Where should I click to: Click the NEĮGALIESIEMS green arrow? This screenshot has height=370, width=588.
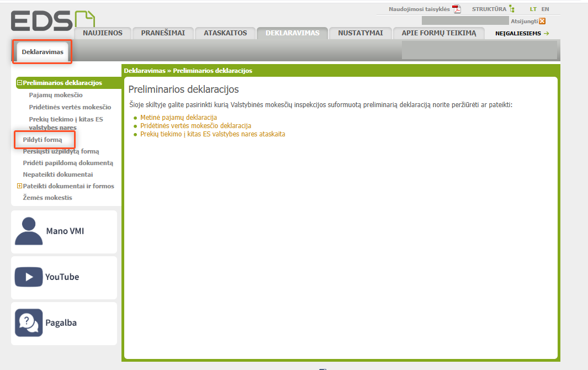click(546, 33)
